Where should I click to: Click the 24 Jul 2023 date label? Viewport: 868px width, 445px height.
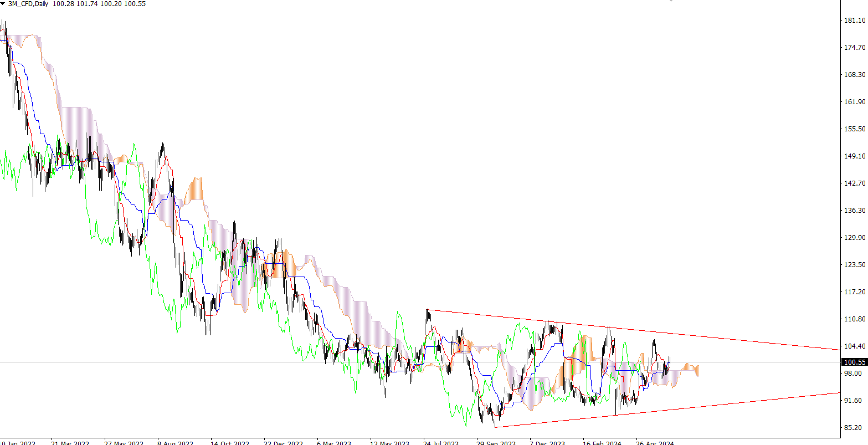tap(441, 443)
